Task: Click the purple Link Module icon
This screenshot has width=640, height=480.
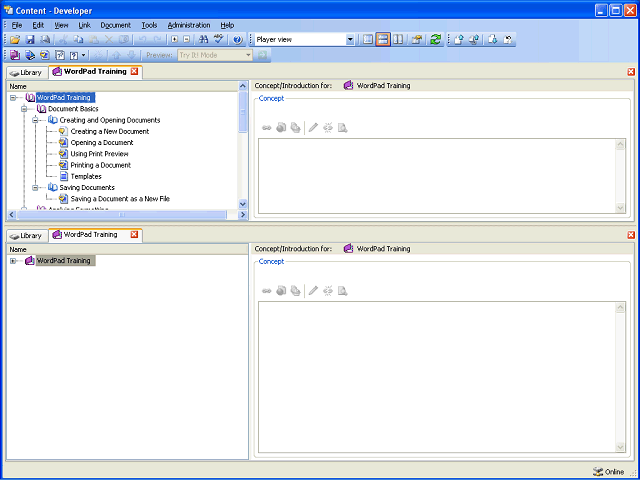Action: pos(15,55)
